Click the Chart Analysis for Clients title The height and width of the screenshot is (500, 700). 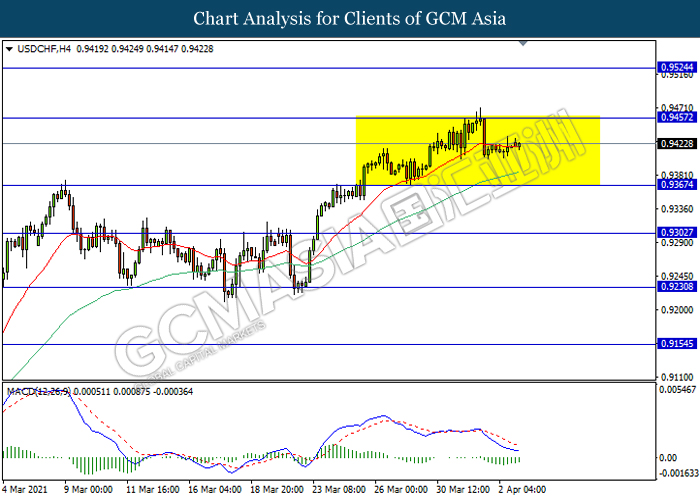pyautogui.click(x=350, y=19)
